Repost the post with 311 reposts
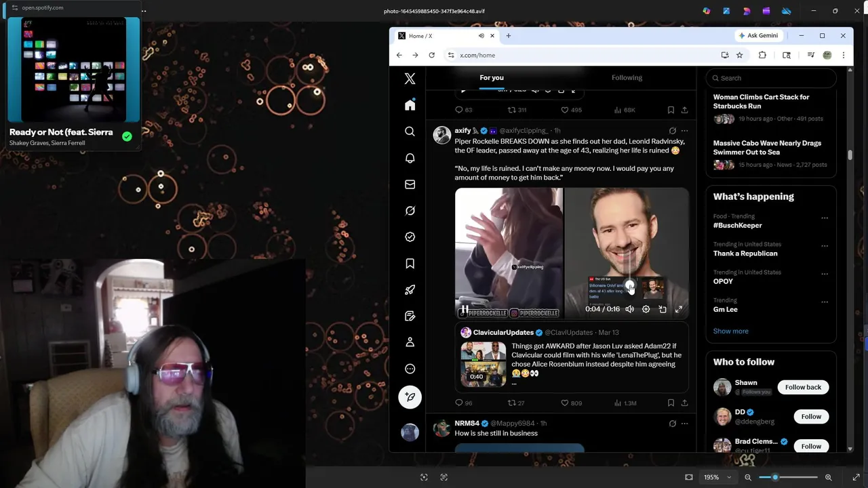The width and height of the screenshot is (868, 488). pos(517,110)
